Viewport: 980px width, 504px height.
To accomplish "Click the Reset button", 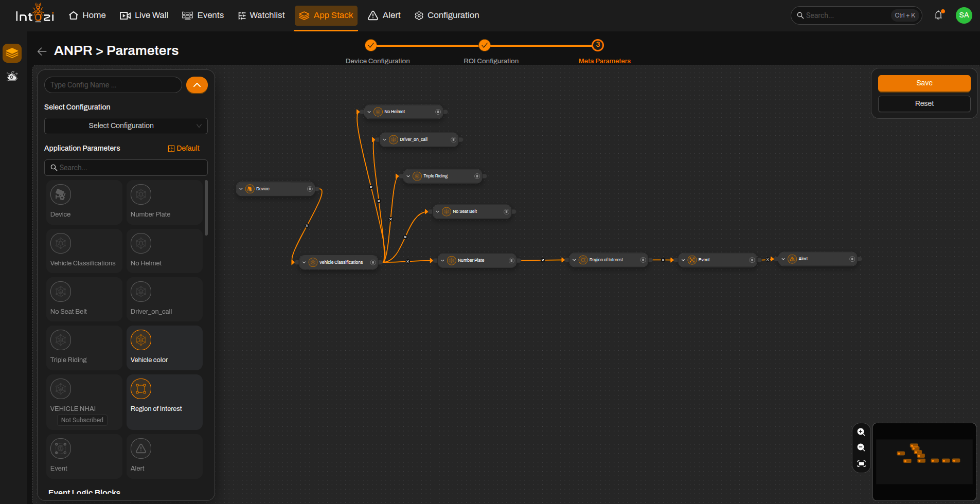I will (x=924, y=103).
